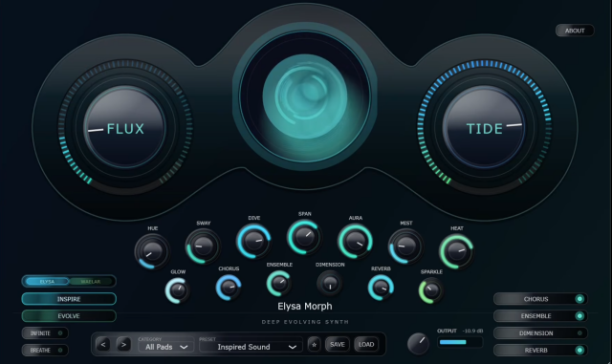Click the Elysa Morph title text
The width and height of the screenshot is (612, 364).
(305, 307)
